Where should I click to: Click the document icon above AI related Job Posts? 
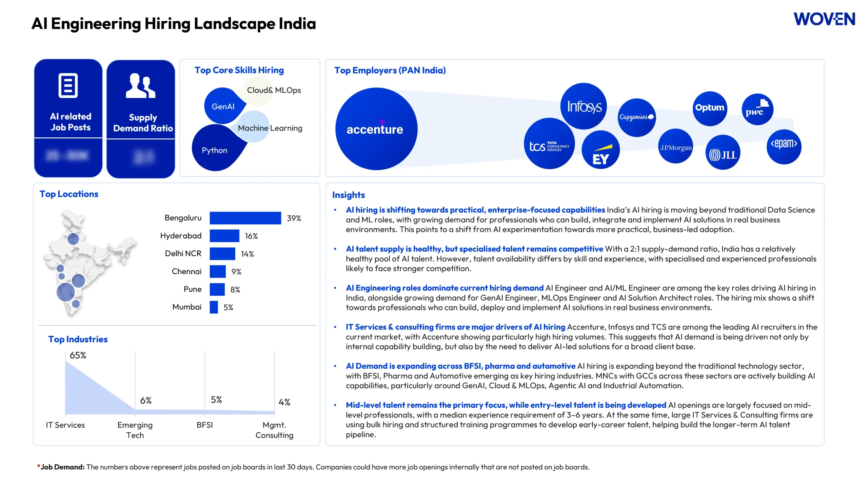coord(68,85)
